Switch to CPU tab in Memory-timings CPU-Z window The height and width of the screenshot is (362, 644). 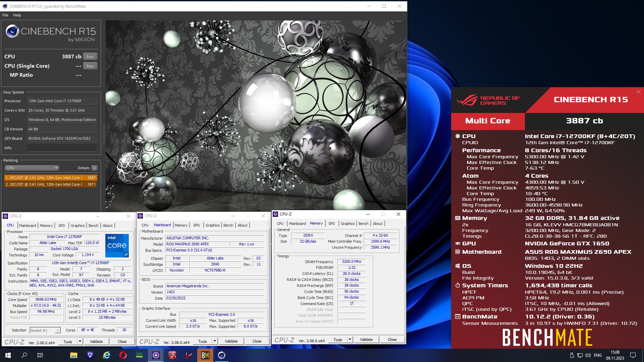[280, 224]
